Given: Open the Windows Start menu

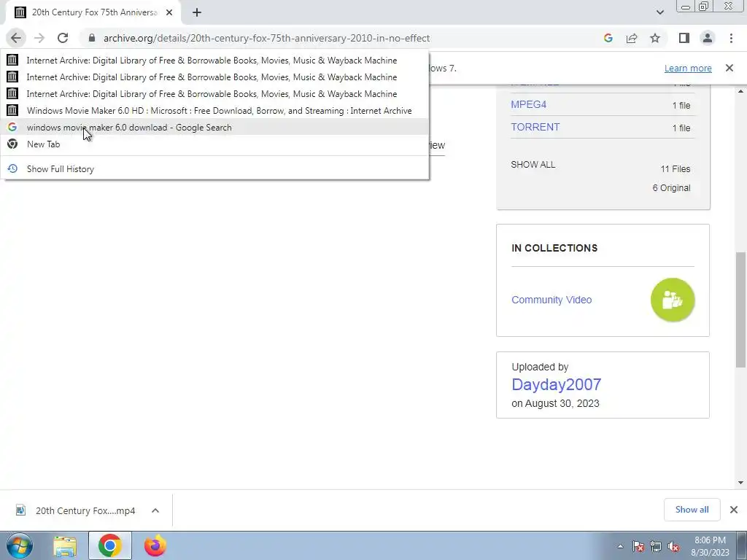Looking at the screenshot, I should [x=20, y=545].
